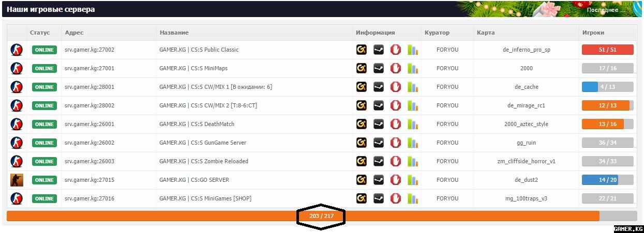Select map name de_dust2
The image size is (644, 233).
(527, 180)
